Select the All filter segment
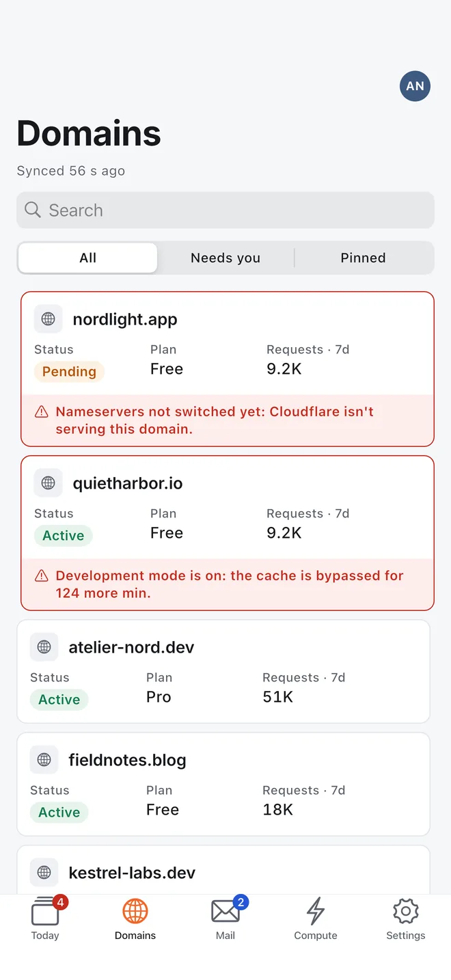451x980 pixels. tap(88, 258)
